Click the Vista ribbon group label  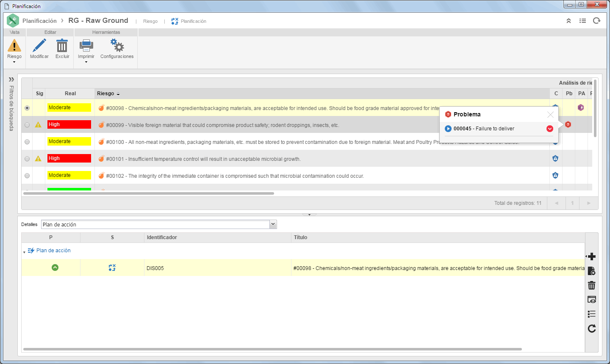tap(14, 32)
